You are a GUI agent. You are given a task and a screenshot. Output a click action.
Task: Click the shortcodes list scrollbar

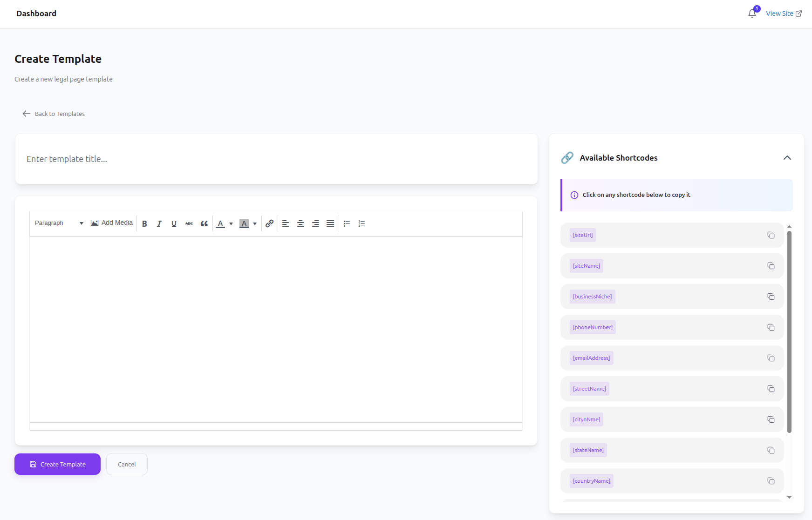[x=789, y=331]
